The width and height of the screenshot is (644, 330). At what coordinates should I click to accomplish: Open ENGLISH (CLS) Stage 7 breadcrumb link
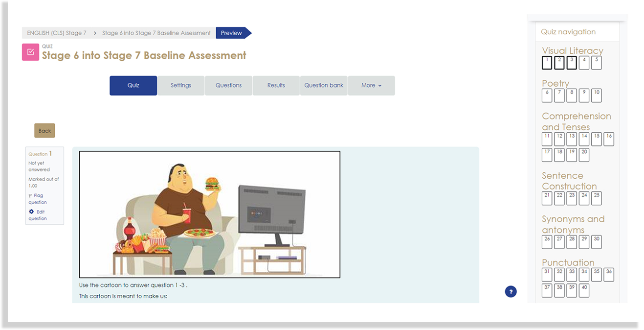(x=57, y=33)
